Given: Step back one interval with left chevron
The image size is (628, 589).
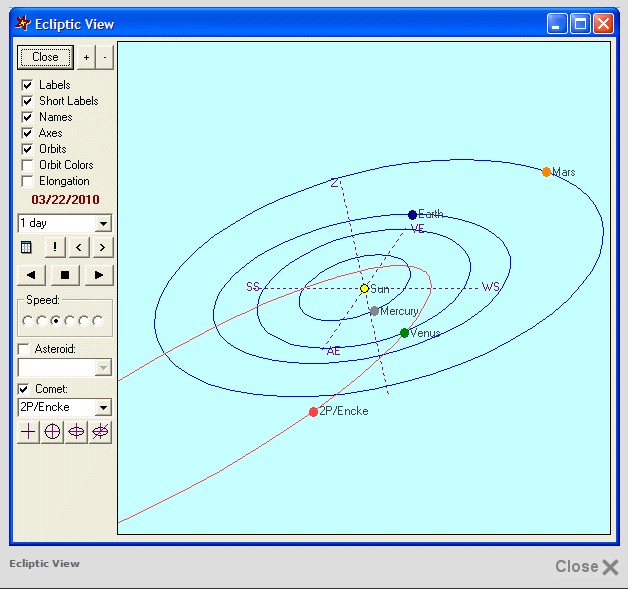Looking at the screenshot, I should (78, 247).
